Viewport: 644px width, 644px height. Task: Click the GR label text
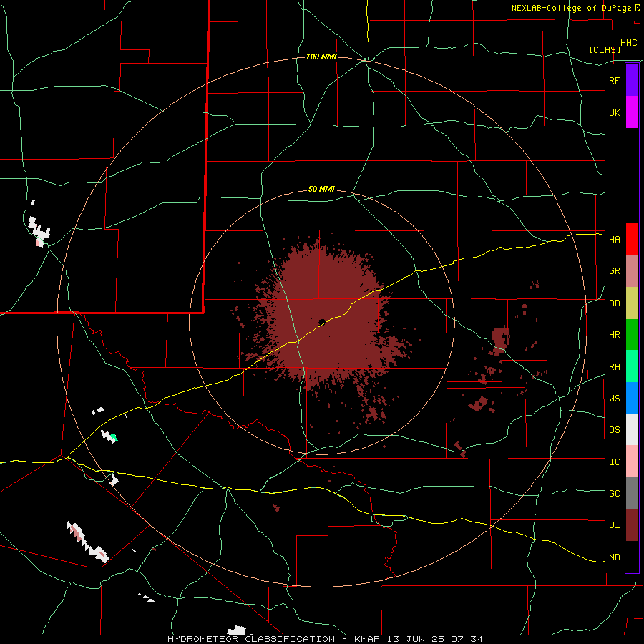tap(614, 271)
